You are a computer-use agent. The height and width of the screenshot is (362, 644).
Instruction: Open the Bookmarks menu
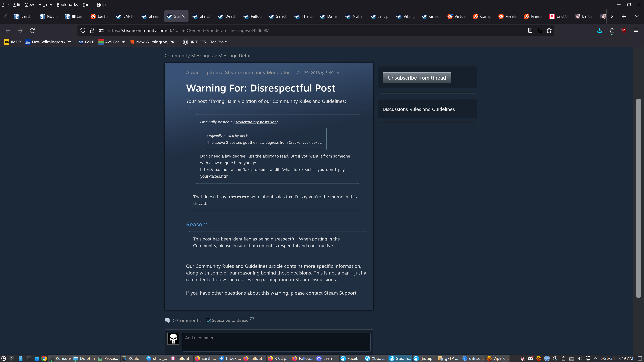(67, 5)
